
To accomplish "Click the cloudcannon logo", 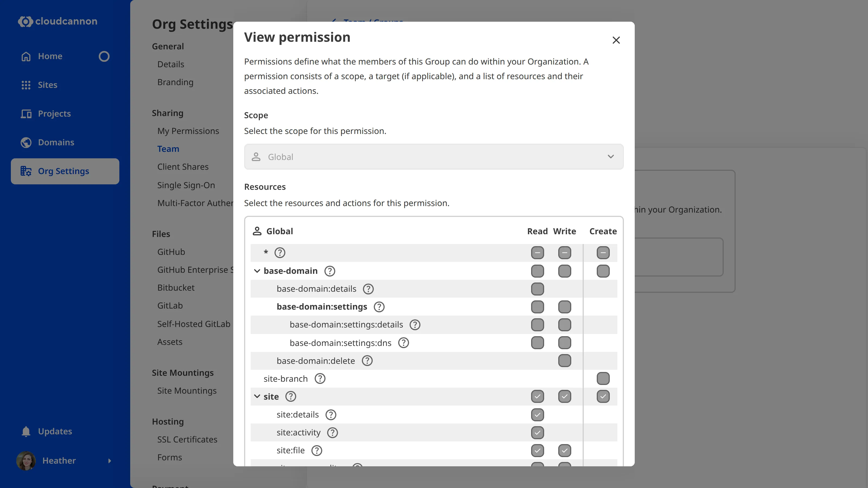I will [x=57, y=21].
